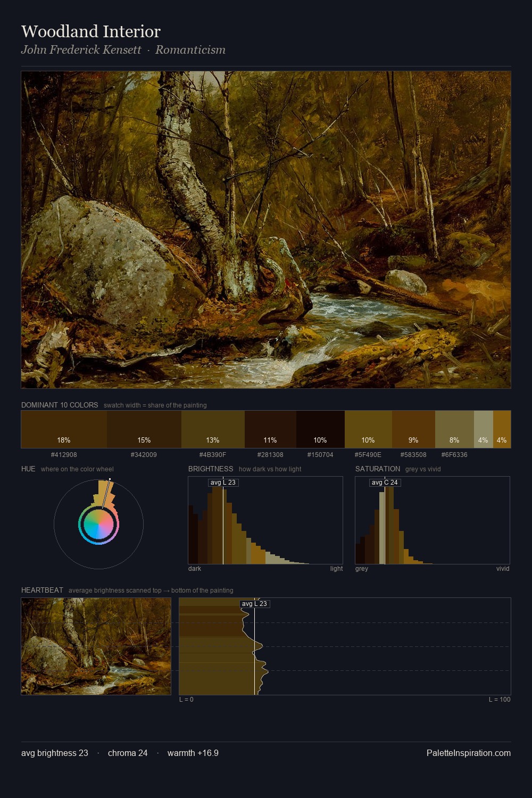The image size is (532, 798).
Task: Click hex code #5F490E text
Action: [x=368, y=455]
